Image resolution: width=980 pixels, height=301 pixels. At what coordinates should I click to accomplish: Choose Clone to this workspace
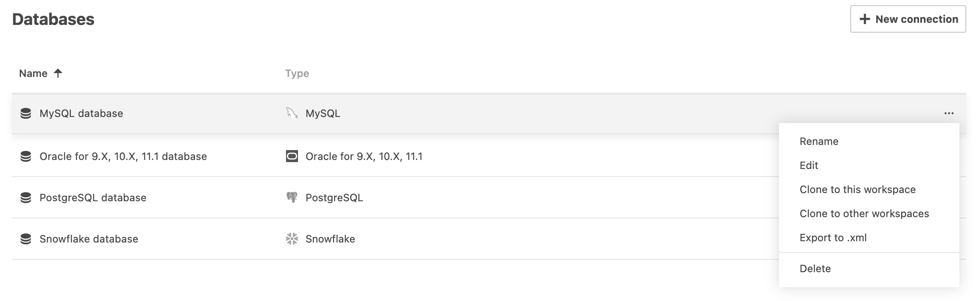858,189
